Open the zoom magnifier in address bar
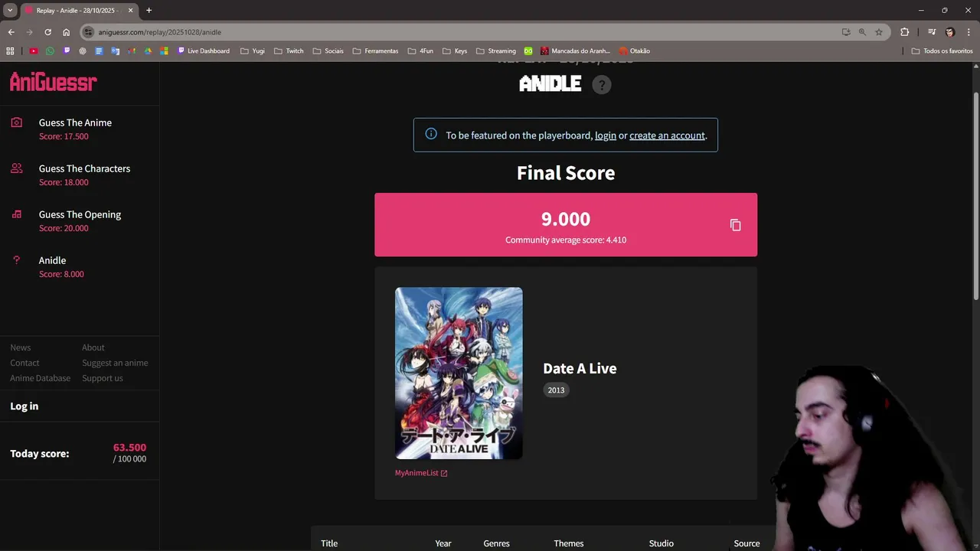 [x=862, y=32]
